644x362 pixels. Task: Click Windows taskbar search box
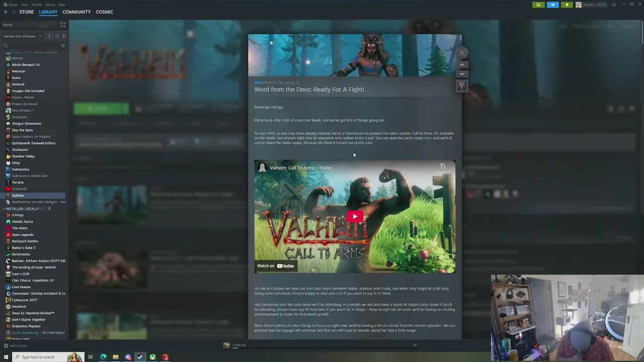tap(48, 357)
